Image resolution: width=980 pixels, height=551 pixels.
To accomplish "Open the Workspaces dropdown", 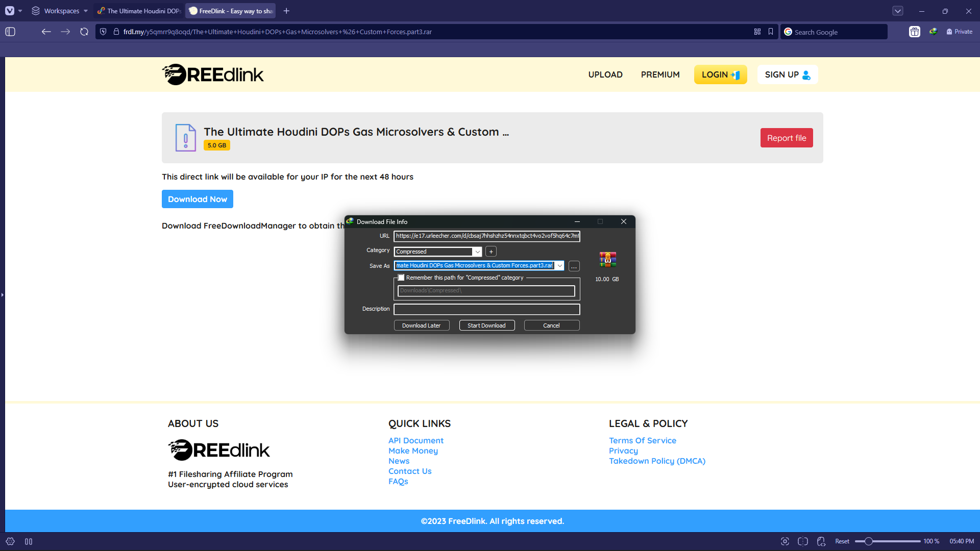I will click(60, 11).
